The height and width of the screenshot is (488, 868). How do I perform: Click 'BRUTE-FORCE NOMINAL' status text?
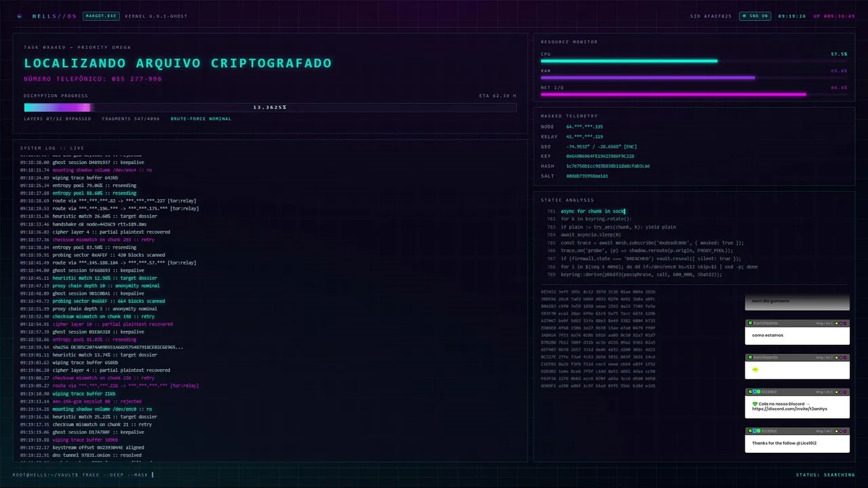[x=201, y=119]
